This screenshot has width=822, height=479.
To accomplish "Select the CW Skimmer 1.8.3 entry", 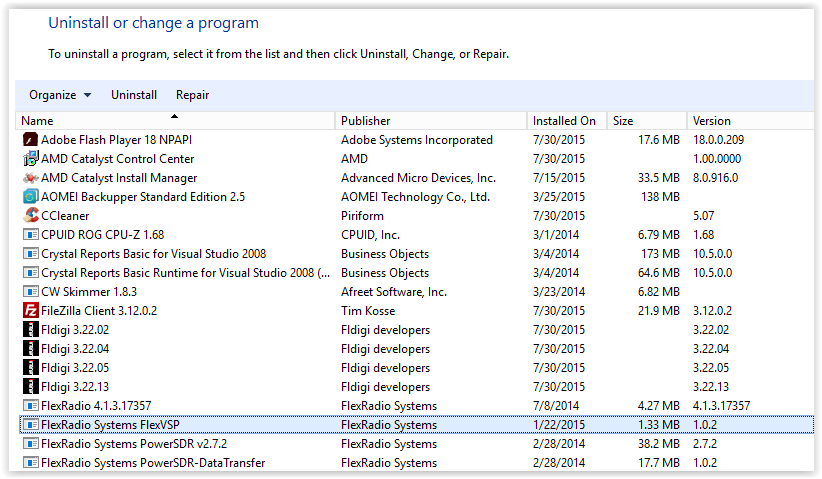I will coord(417,291).
